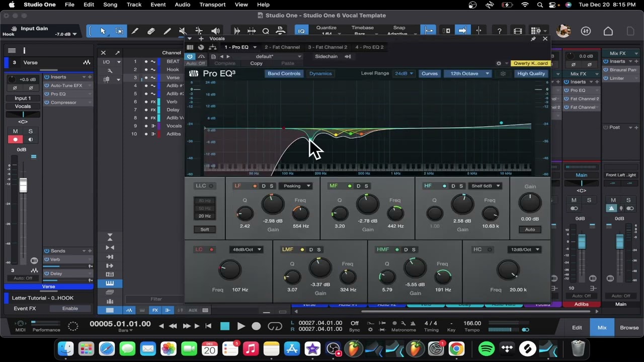Select the Range tool

click(x=119, y=31)
